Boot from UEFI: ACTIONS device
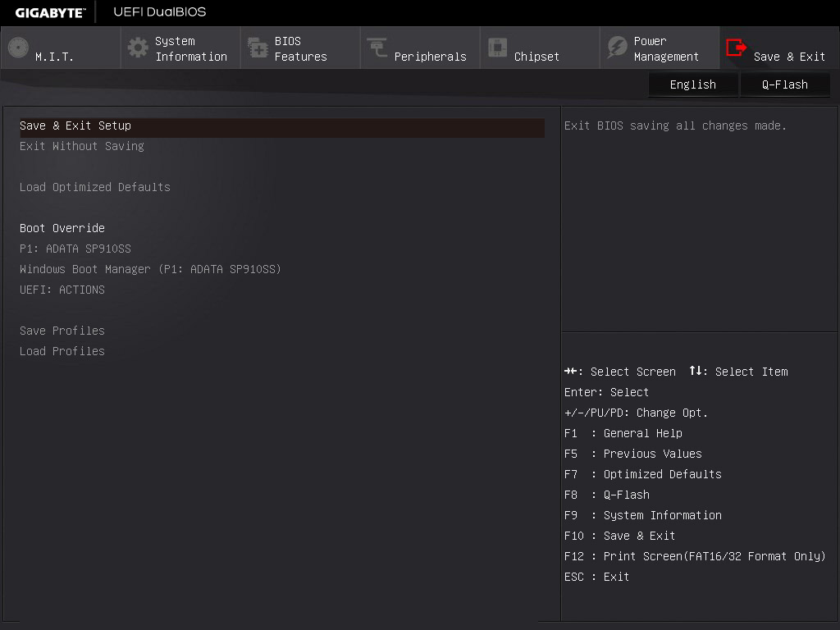Viewport: 840px width, 630px height. pyautogui.click(x=62, y=290)
